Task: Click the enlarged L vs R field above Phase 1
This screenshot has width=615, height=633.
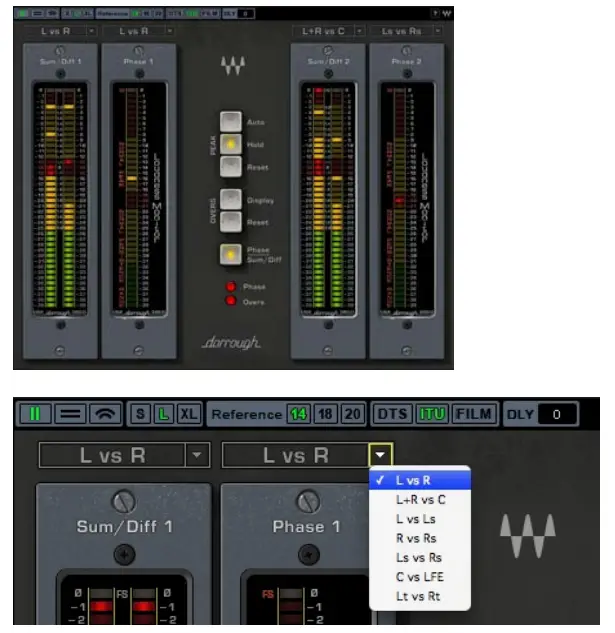Action: click(x=296, y=455)
